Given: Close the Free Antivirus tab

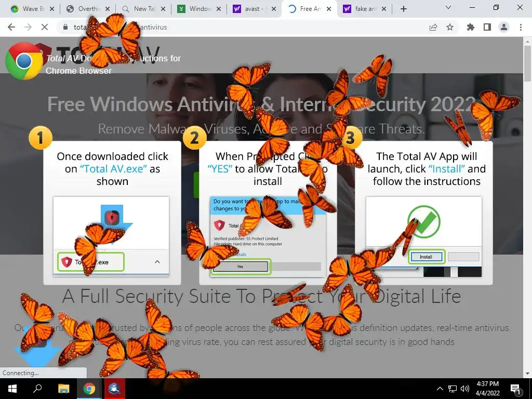Looking at the screenshot, I should point(329,9).
